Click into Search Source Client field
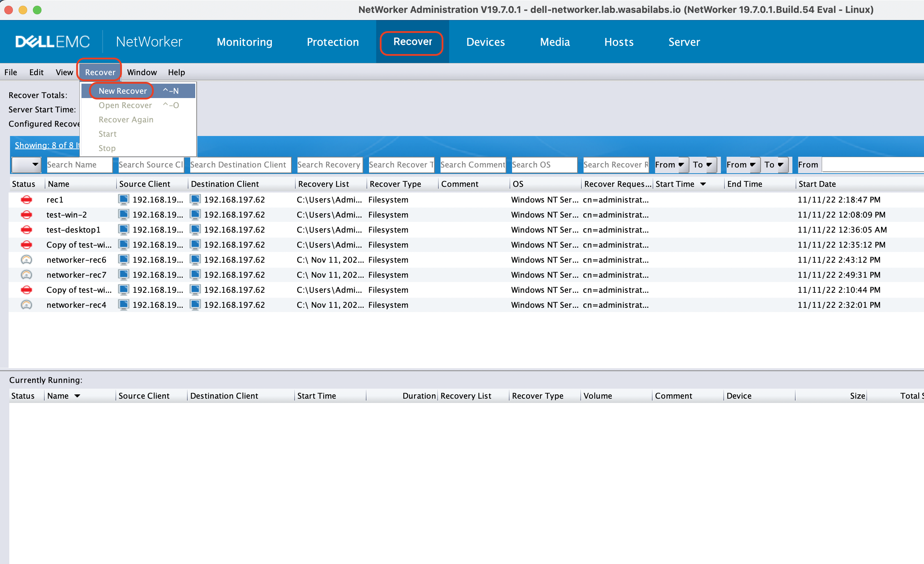The height and width of the screenshot is (564, 924). pos(151,165)
